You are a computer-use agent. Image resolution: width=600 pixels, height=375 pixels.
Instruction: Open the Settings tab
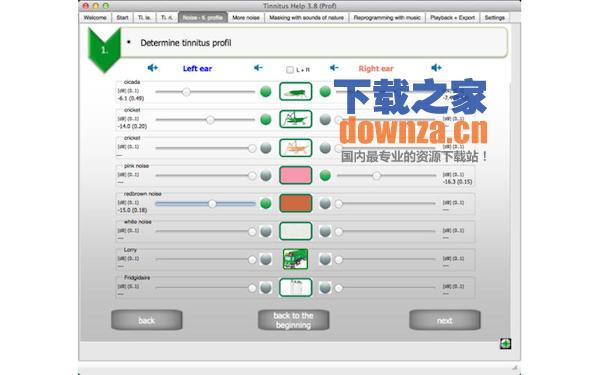click(x=494, y=18)
